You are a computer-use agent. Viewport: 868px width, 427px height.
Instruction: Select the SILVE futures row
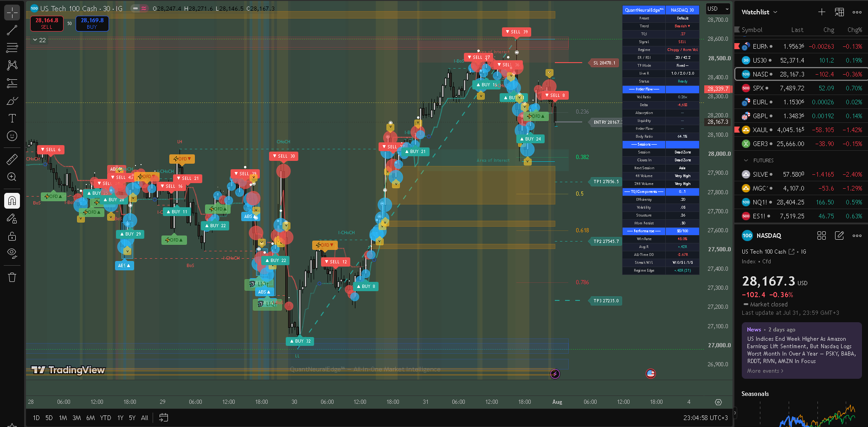click(x=801, y=174)
